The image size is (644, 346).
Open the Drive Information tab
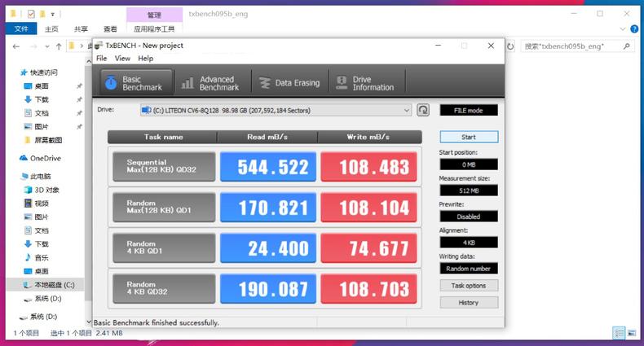(366, 83)
